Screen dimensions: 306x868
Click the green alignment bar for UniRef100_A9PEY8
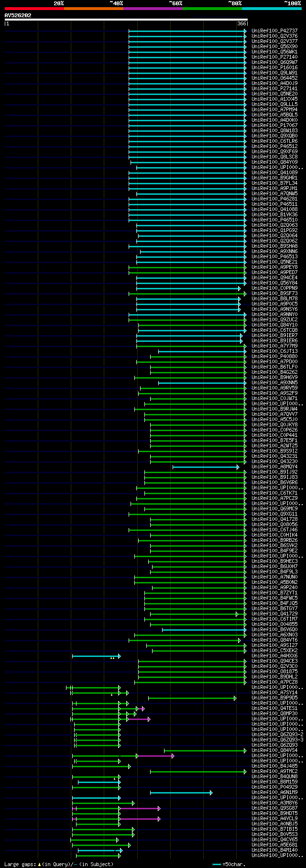(187, 267)
